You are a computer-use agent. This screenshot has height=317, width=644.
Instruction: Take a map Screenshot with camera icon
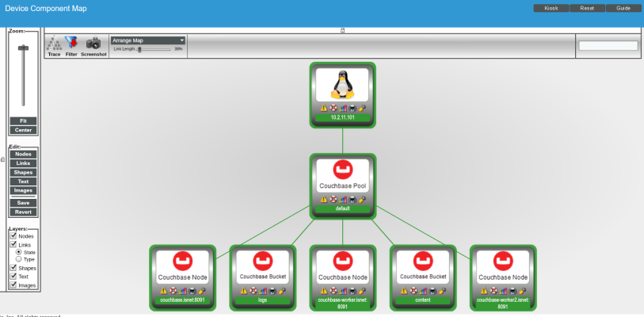coord(93,46)
